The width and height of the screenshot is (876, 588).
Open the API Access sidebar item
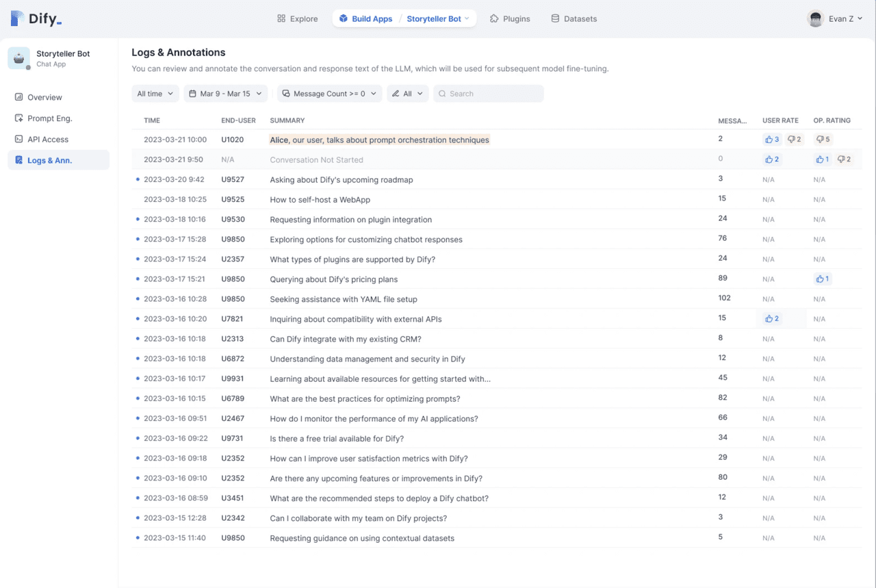click(48, 139)
